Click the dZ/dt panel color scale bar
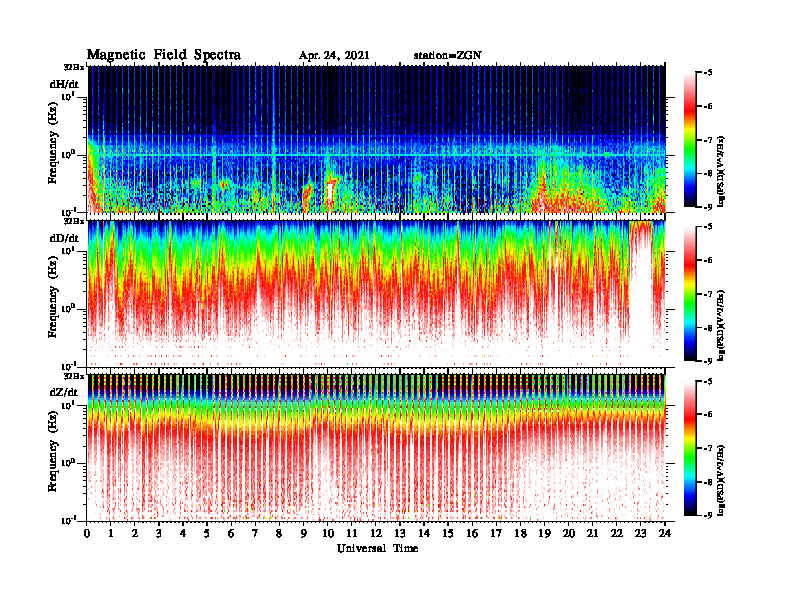 (x=690, y=448)
